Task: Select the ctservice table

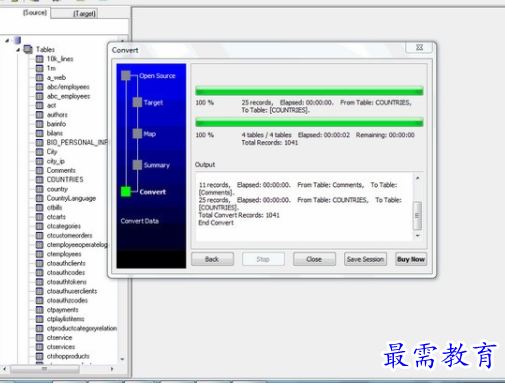Action: click(59, 338)
